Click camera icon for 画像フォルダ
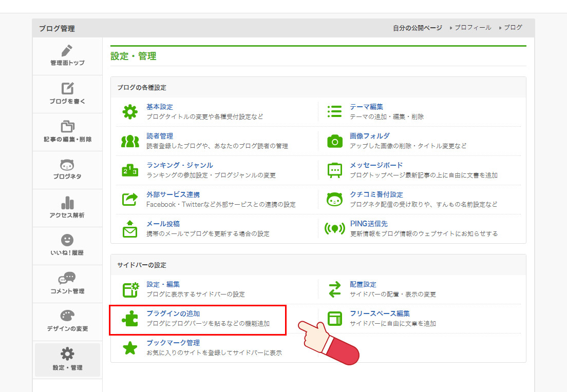567x392 pixels. pyautogui.click(x=334, y=141)
